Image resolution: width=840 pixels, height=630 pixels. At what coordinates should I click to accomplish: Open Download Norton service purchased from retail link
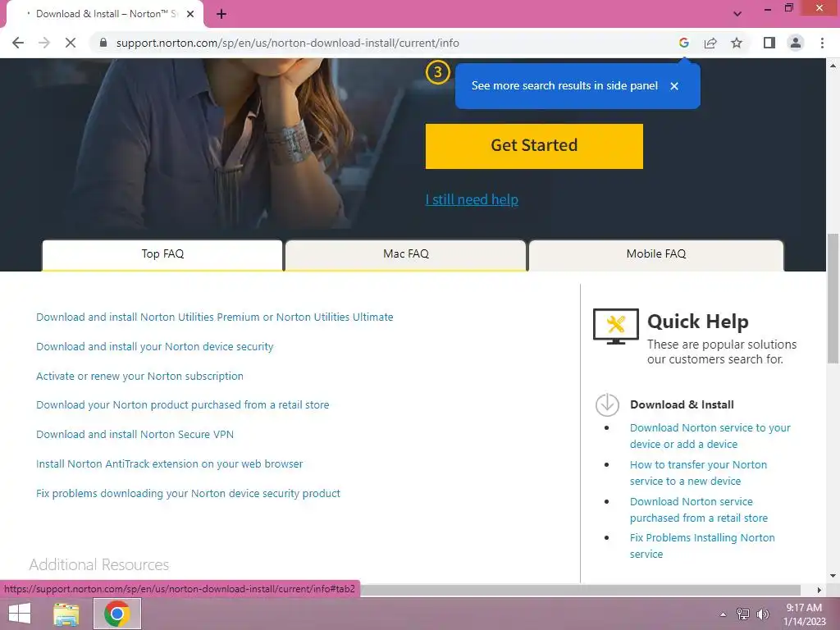pyautogui.click(x=699, y=510)
